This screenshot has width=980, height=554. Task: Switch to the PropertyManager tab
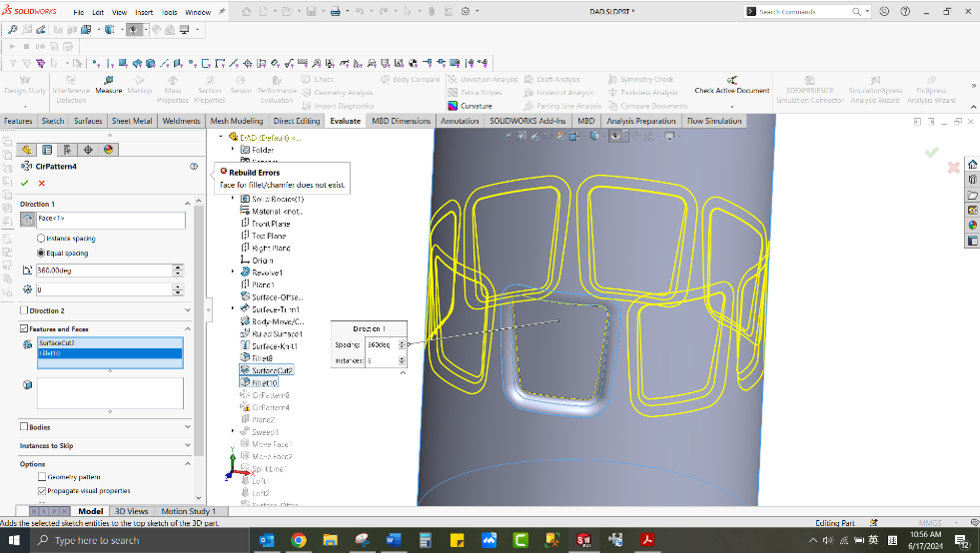[x=47, y=150]
